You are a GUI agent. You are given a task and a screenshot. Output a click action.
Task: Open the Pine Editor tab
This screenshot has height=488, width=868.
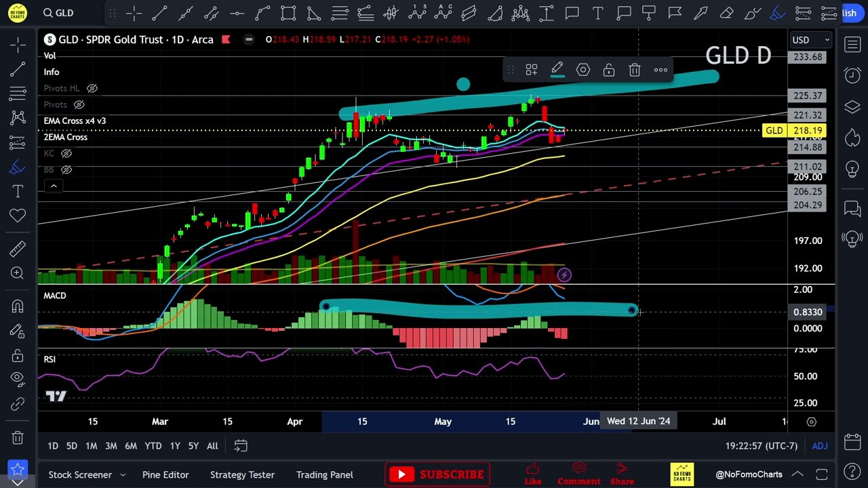pyautogui.click(x=165, y=474)
